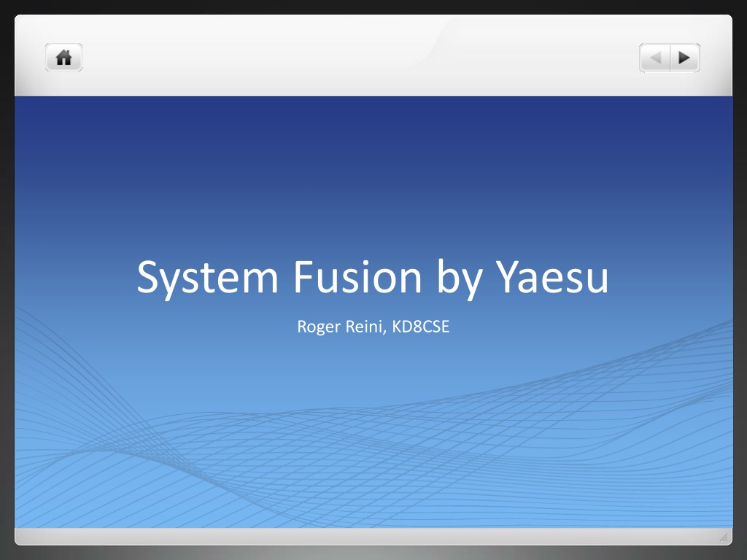
Task: Click the word 'System' in the title
Action: [207, 278]
